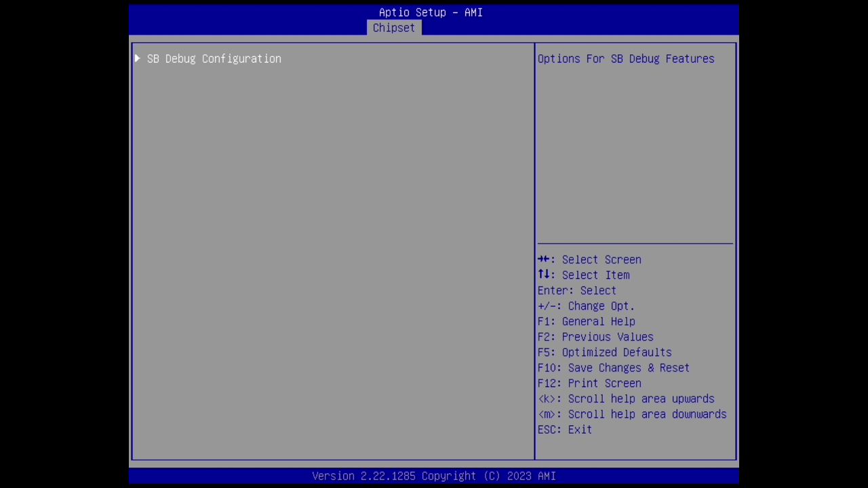Click the 'F12: Print Screen' line
Image resolution: width=868 pixels, height=488 pixels.
pos(589,384)
